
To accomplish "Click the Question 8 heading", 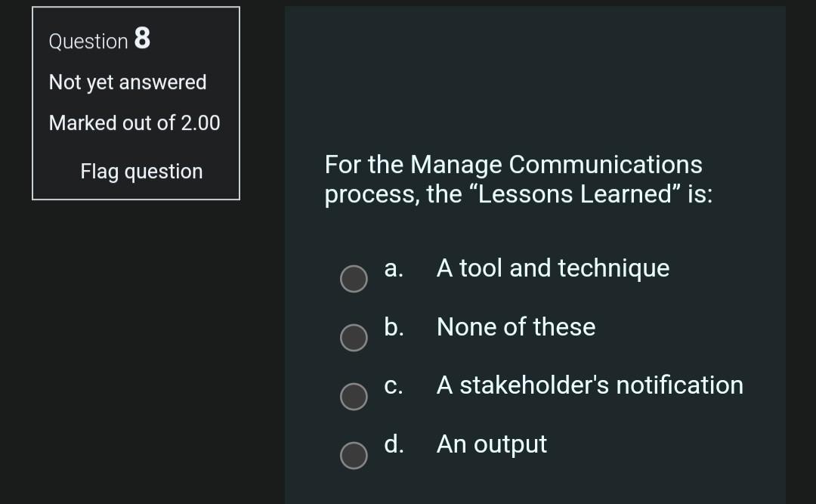I will [99, 40].
